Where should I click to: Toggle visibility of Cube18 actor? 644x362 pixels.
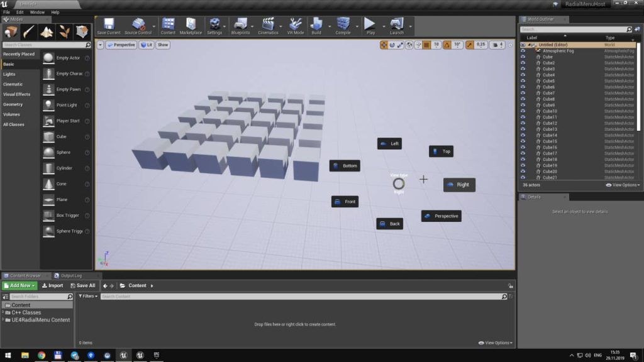pyautogui.click(x=523, y=159)
